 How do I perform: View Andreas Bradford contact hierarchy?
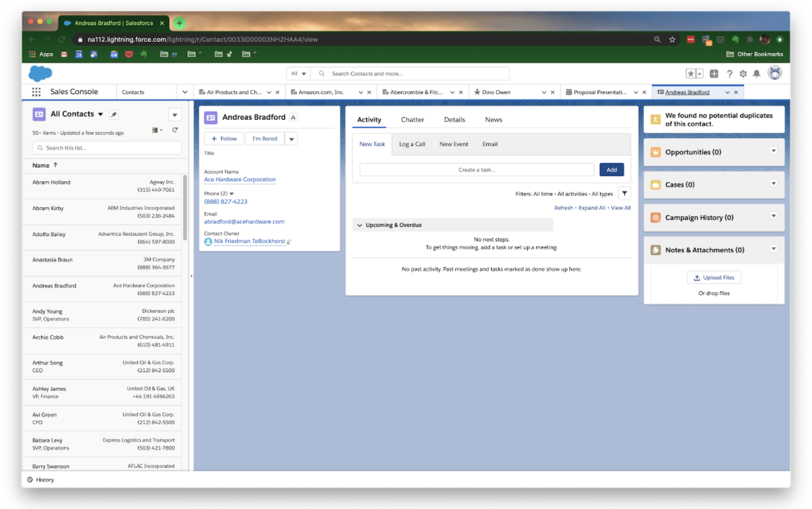point(294,118)
